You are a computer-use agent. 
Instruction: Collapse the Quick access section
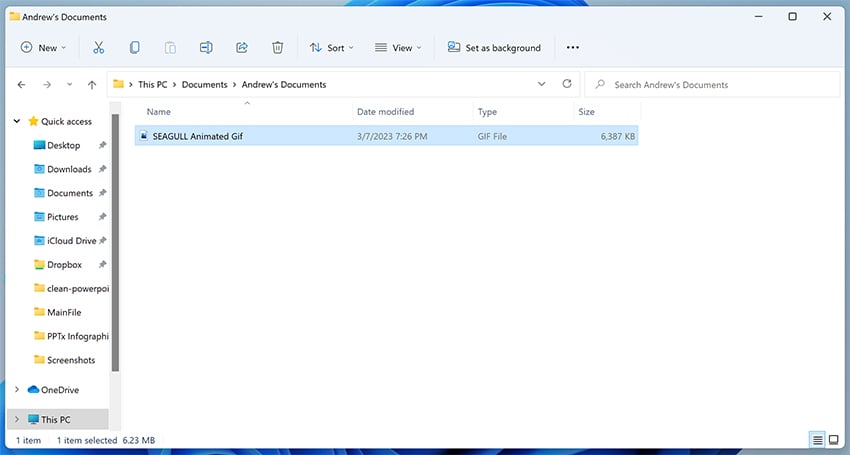coord(16,121)
